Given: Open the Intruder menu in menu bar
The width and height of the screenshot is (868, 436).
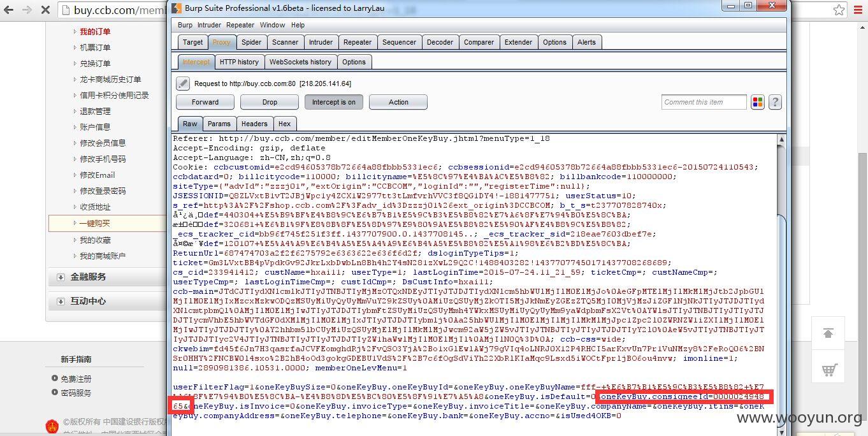Looking at the screenshot, I should pos(209,25).
